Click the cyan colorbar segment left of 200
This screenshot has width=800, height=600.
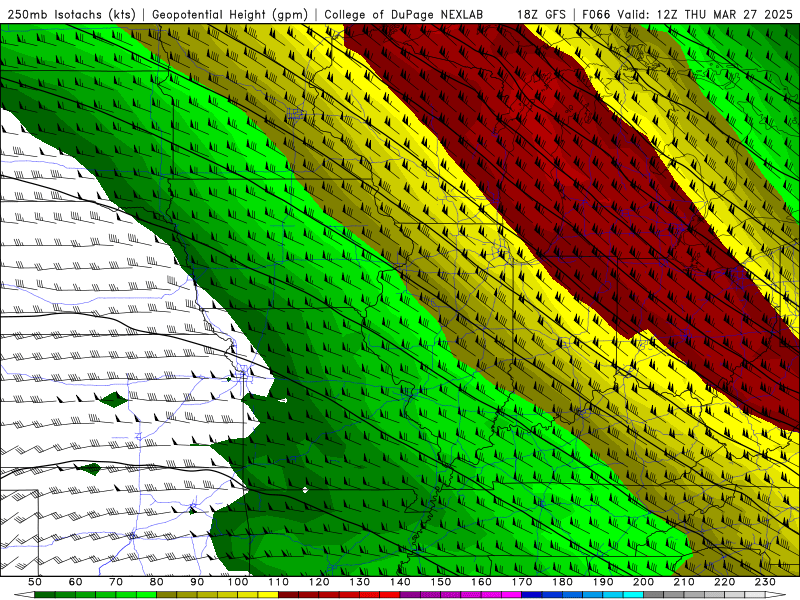point(634,595)
